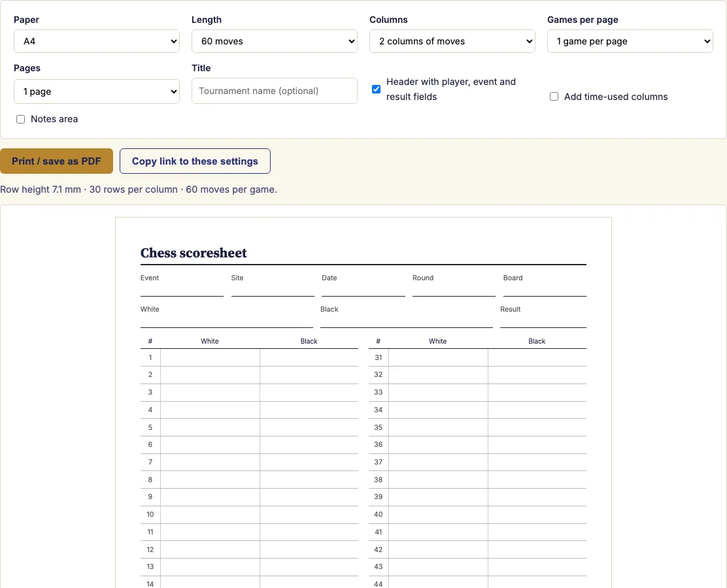Expand the Pages dropdown

[x=97, y=91]
